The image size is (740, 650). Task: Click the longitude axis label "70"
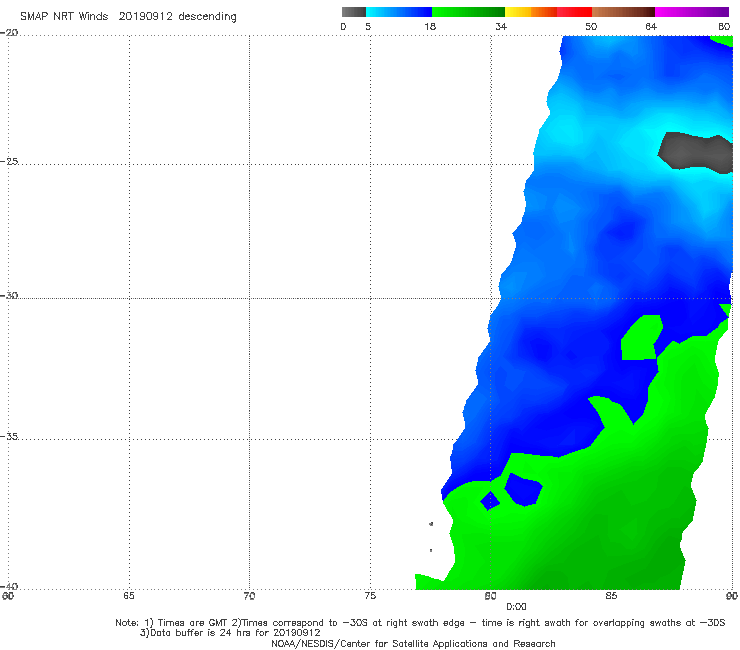coord(249,596)
